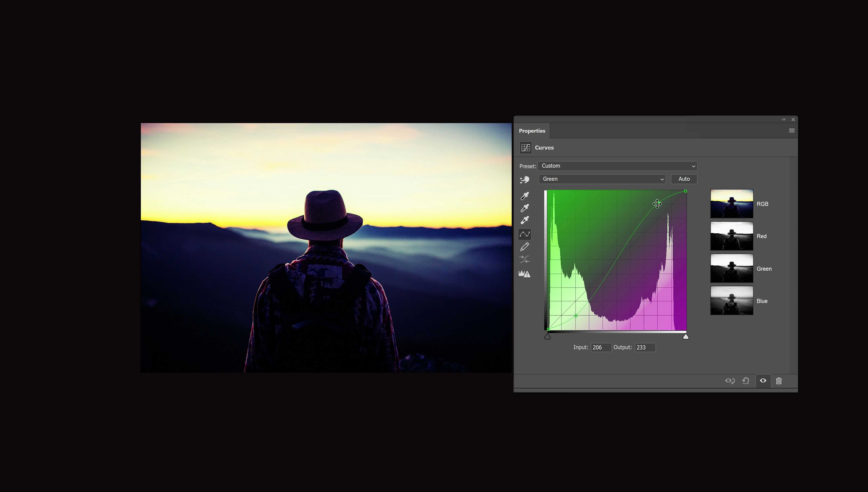Select the lower shadow curve point
Screen dimensions: 868x492
(x=576, y=316)
